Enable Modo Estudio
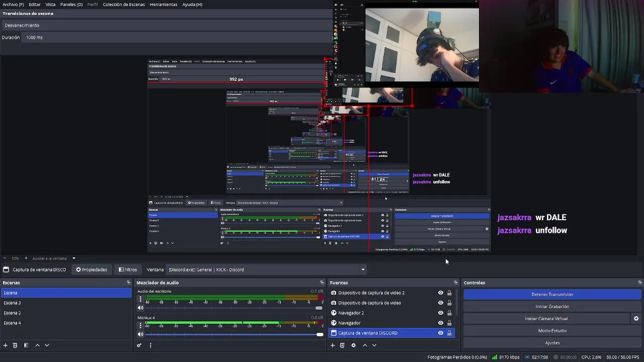The image size is (644, 362). coord(552,331)
